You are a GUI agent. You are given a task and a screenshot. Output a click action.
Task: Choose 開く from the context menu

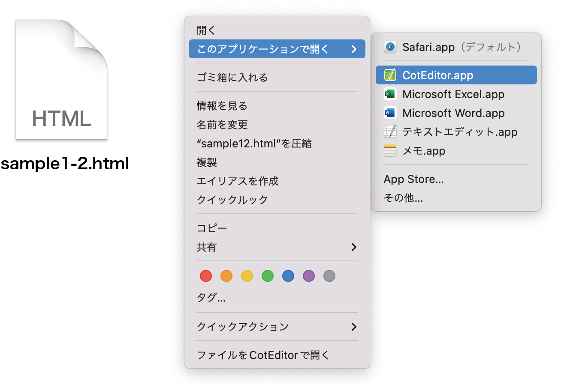coord(277,30)
